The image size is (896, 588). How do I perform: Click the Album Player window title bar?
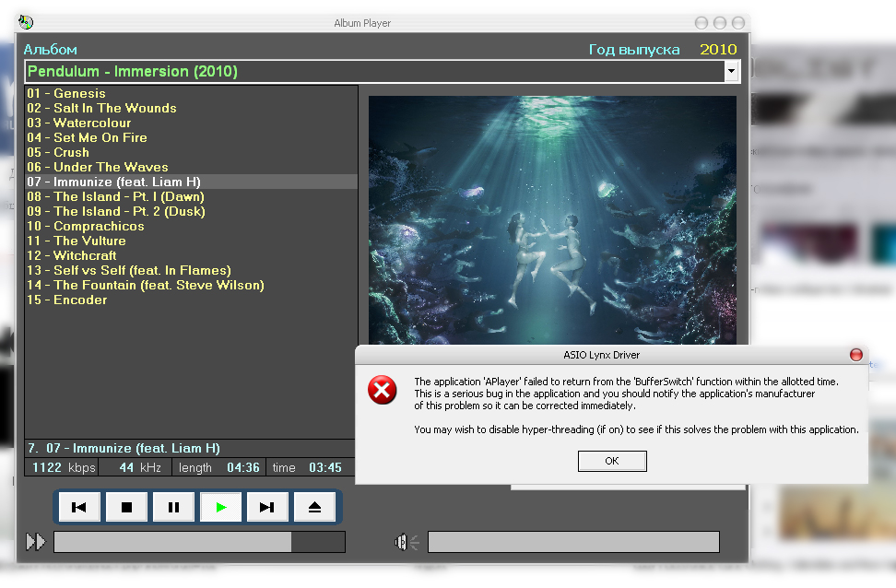coord(362,23)
